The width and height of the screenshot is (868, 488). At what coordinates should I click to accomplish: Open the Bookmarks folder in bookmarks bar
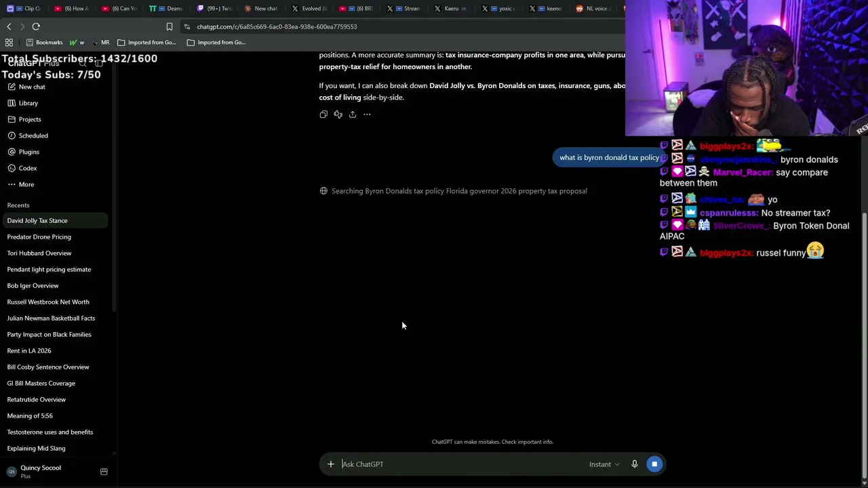coord(45,42)
